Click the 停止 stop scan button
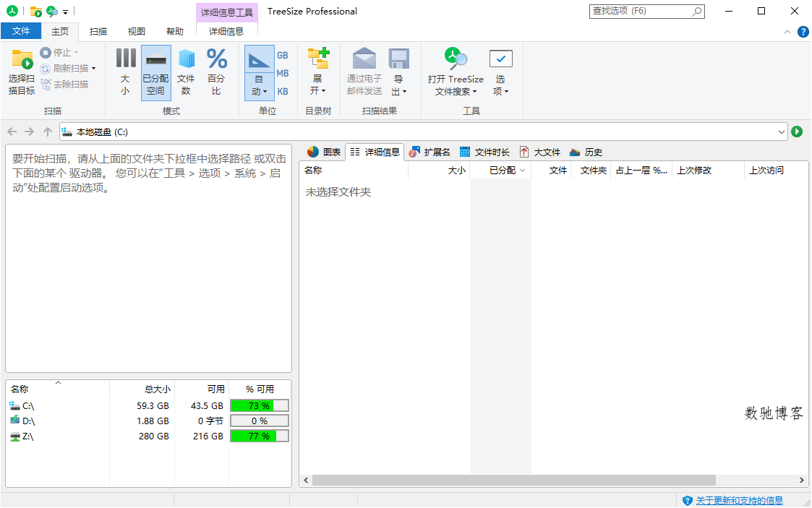The width and height of the screenshot is (812, 508). tap(59, 52)
